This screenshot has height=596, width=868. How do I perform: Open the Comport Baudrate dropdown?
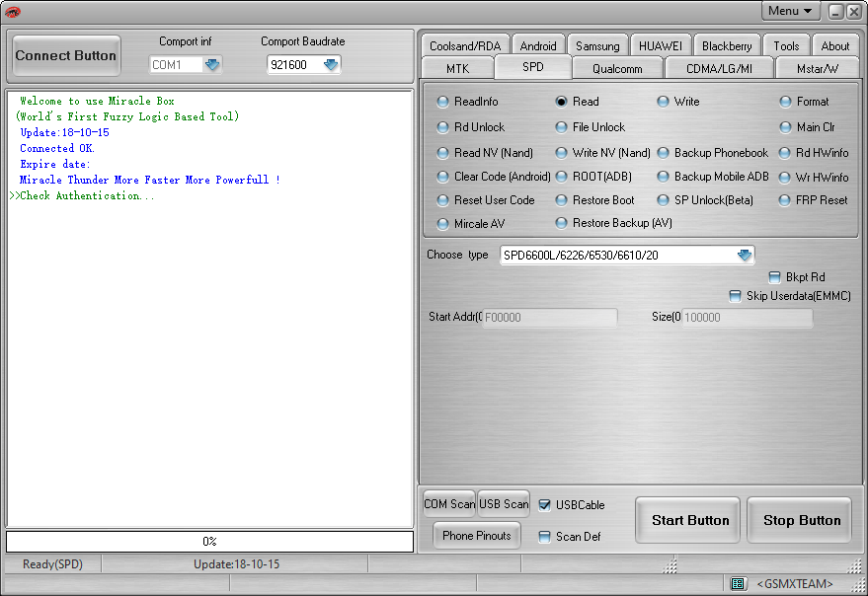(x=331, y=65)
